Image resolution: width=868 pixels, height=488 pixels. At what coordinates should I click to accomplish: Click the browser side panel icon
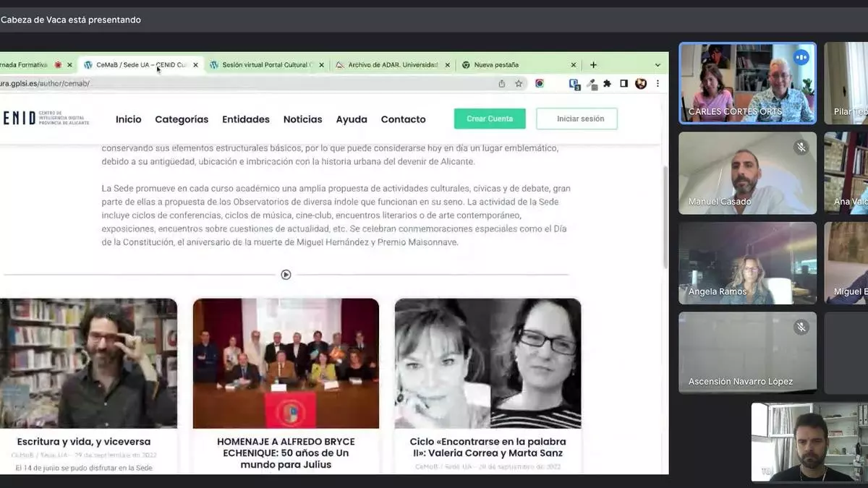coord(624,84)
